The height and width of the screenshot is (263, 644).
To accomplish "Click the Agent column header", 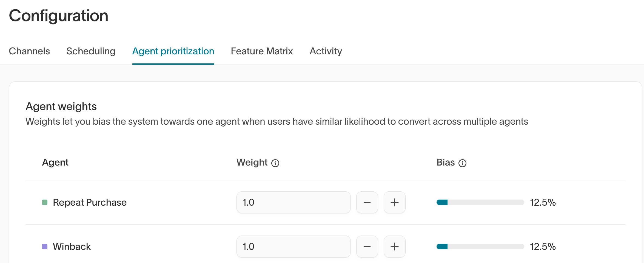I will 55,162.
